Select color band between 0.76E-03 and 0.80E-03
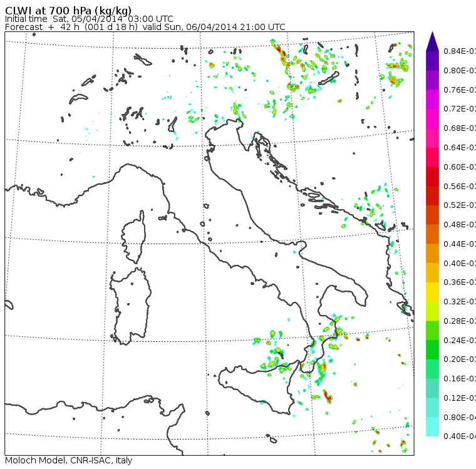476x469 pixels. (432, 80)
